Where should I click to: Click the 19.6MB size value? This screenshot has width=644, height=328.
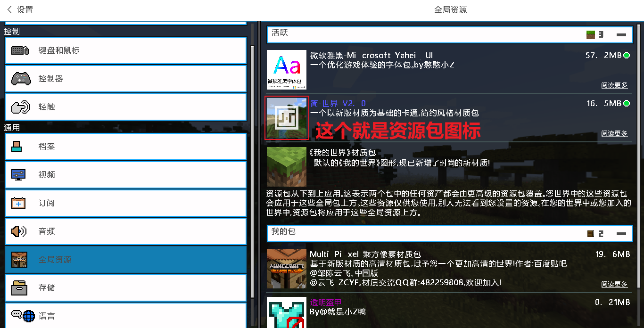612,254
